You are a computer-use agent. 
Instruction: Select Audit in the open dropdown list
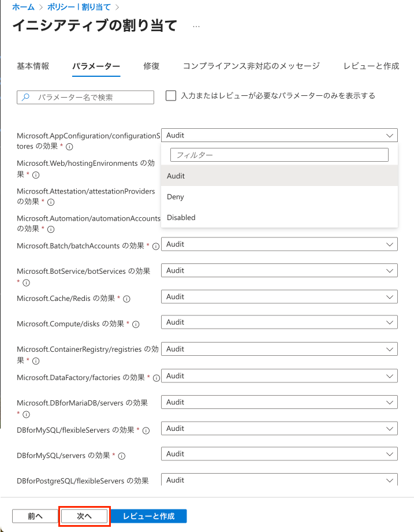(279, 176)
